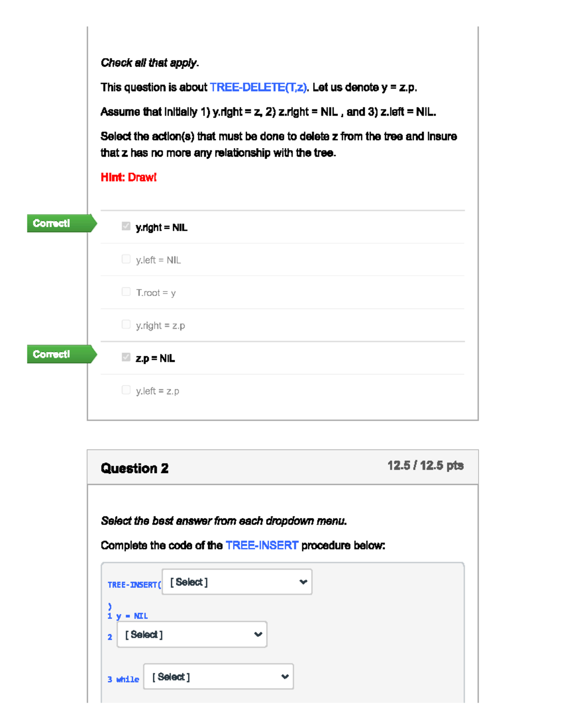This screenshot has width=563, height=728.
Task: Click the 'Question 2' heading
Action: (x=135, y=468)
